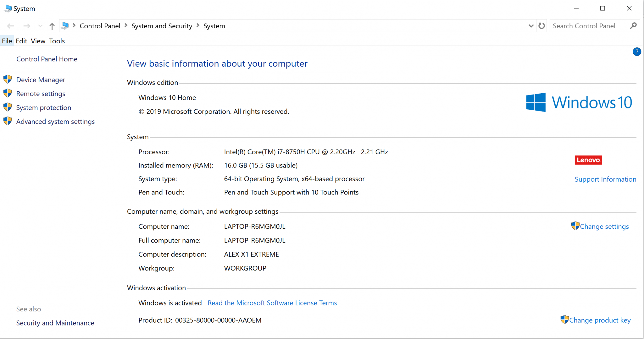Screen dimensions: 644x339
Task: Open the File menu
Action: pyautogui.click(x=7, y=41)
